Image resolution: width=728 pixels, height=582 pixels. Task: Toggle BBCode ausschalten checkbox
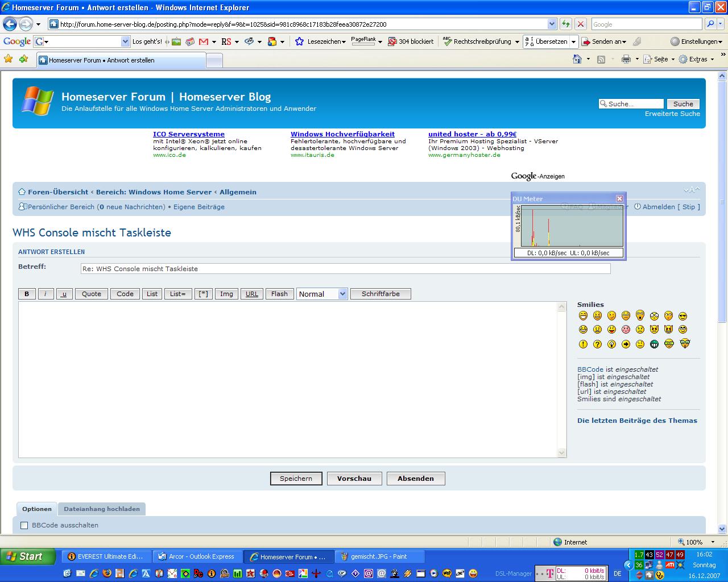(24, 525)
